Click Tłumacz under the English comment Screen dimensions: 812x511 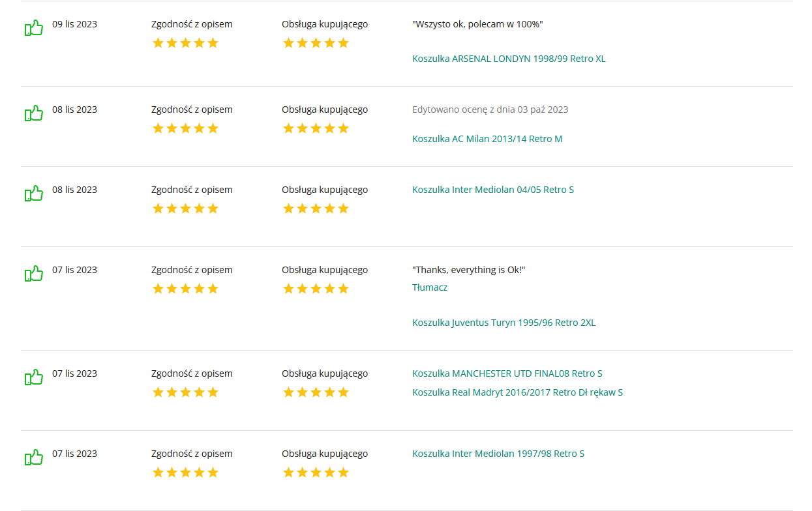430,287
